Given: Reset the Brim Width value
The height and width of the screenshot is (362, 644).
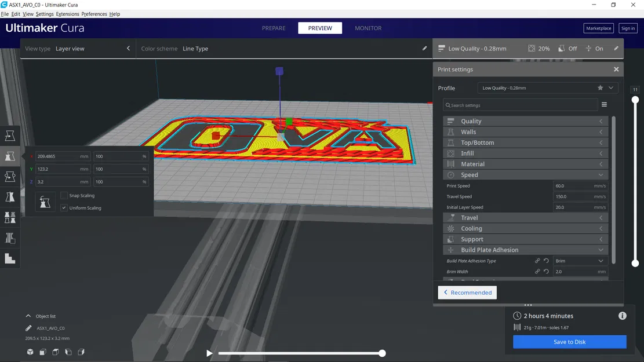Looking at the screenshot, I should click(546, 271).
